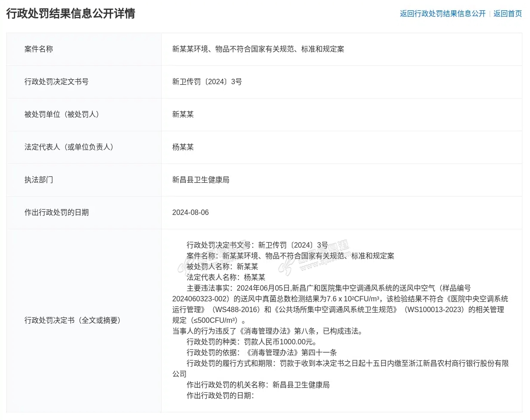Select the 行政处罚决定文书号 row label
530x420 pixels.
(x=56, y=82)
